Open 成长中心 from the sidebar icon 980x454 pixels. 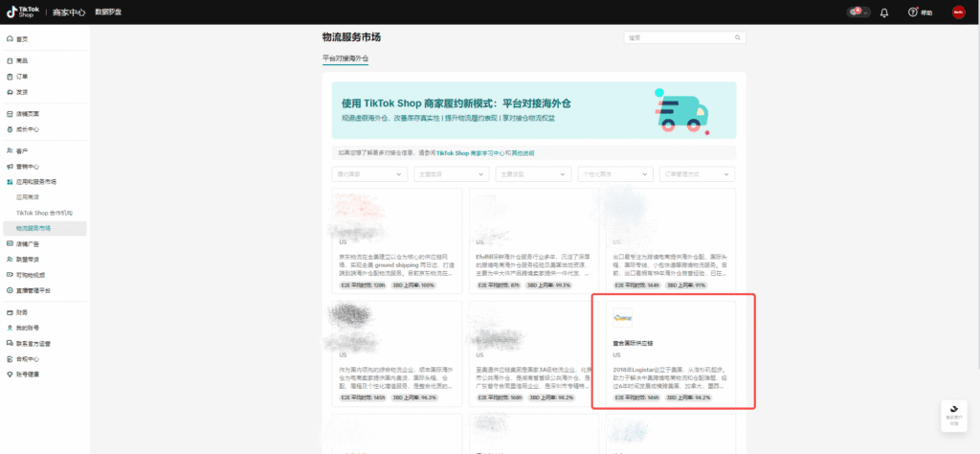(x=10, y=129)
